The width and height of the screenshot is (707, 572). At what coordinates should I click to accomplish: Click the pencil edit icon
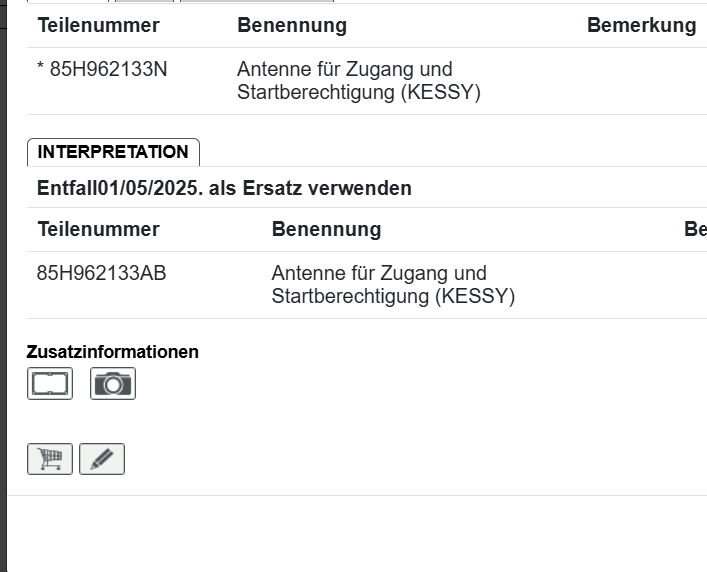102,459
